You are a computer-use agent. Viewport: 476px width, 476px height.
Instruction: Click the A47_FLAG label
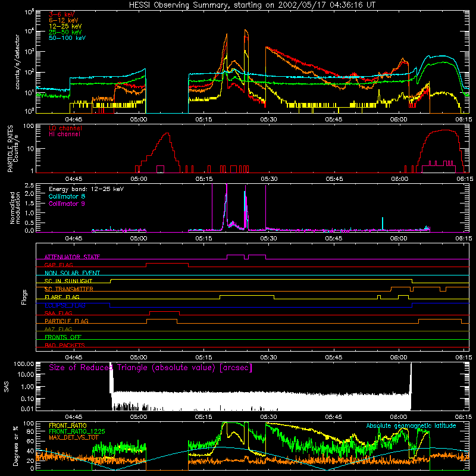click(x=58, y=330)
